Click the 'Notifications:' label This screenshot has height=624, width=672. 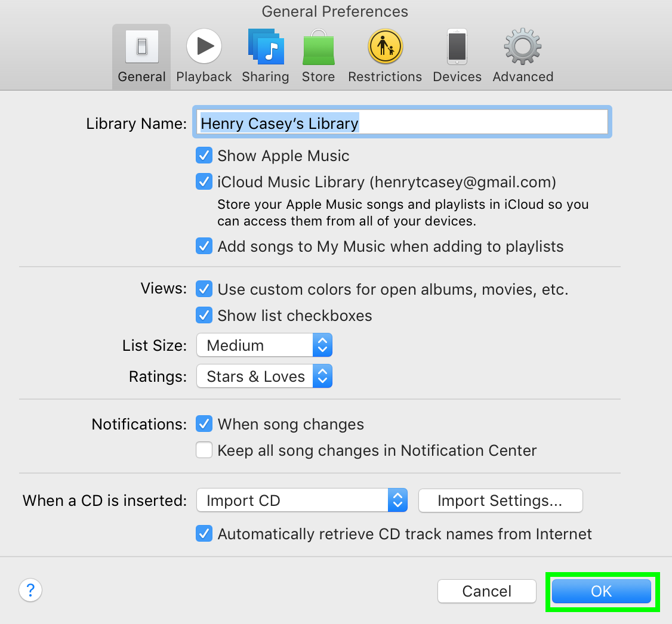[x=139, y=424]
